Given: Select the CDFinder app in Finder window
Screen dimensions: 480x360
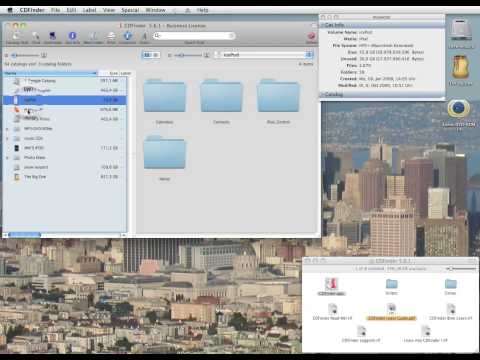Looking at the screenshot, I should click(x=332, y=286).
